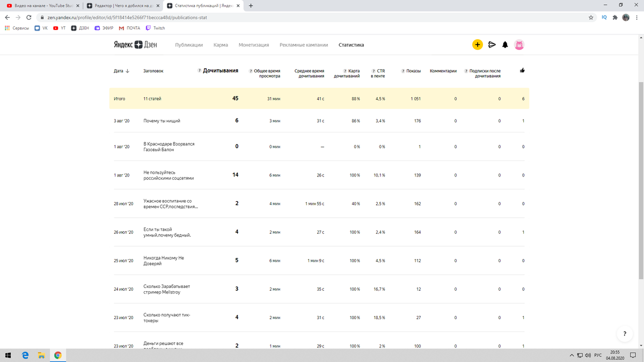Open messages via paper plane icon

[492, 45]
